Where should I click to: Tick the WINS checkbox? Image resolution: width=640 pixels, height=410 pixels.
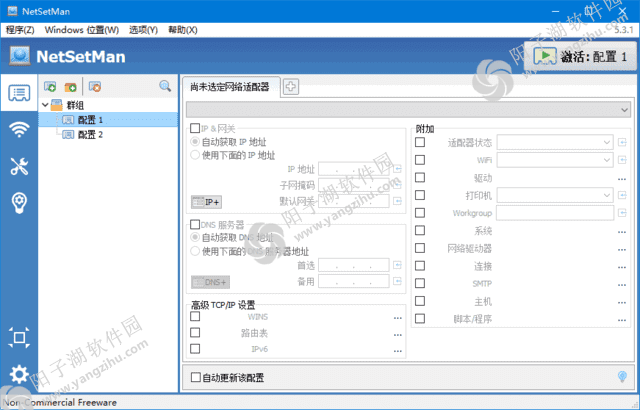(x=195, y=316)
